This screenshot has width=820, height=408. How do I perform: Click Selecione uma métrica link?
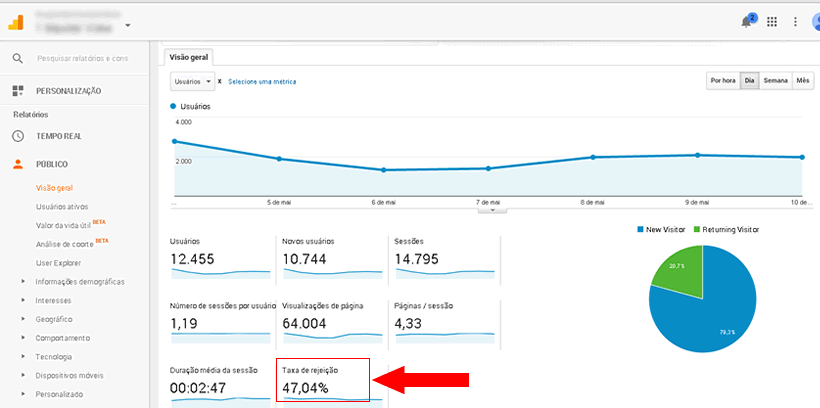pyautogui.click(x=262, y=82)
